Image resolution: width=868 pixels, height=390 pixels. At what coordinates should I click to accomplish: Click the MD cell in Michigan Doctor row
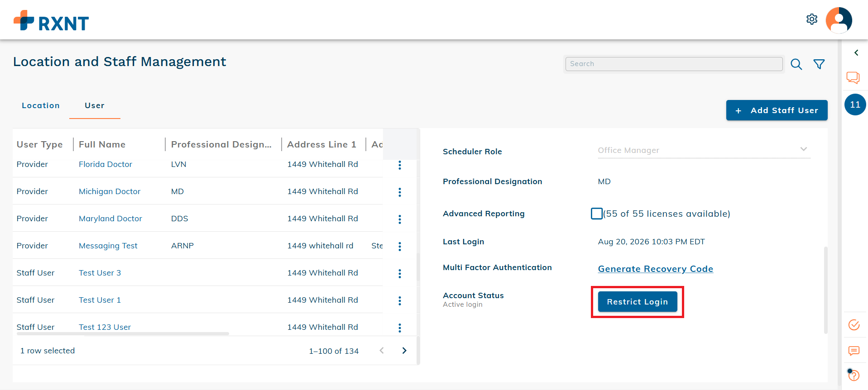(177, 191)
